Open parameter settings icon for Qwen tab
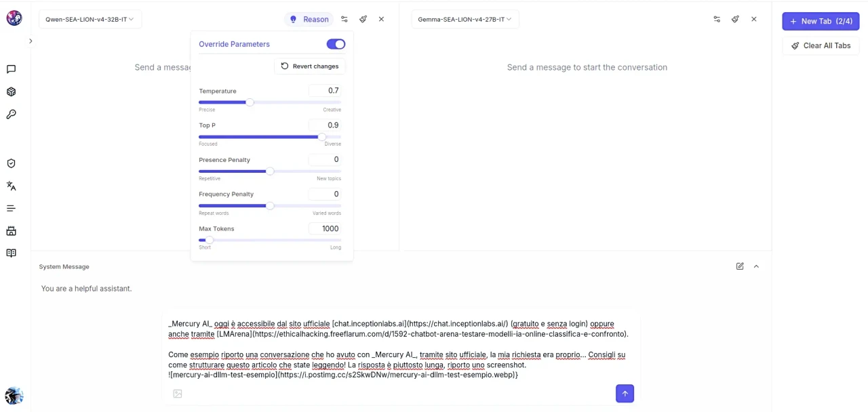This screenshot has height=412, width=868. click(x=344, y=20)
